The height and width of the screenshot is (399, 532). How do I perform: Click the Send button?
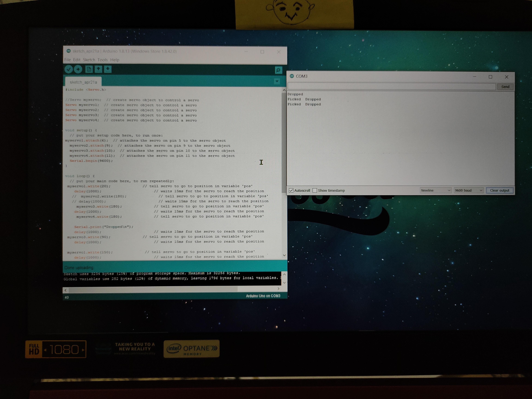pos(505,87)
